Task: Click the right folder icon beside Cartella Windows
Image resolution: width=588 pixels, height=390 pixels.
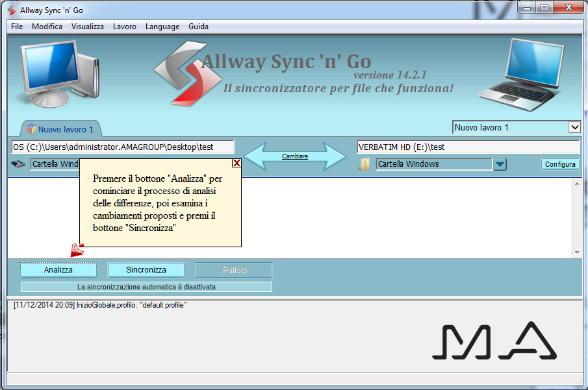Action: point(364,164)
